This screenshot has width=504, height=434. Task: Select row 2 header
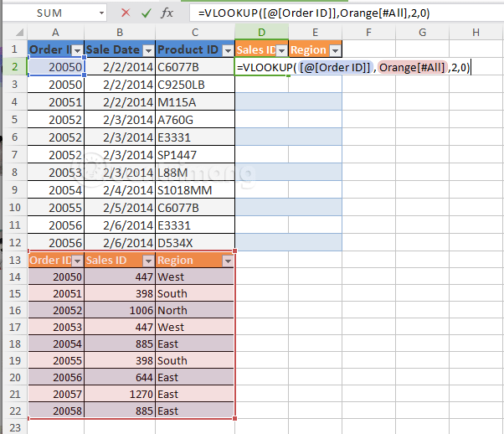[x=15, y=66]
